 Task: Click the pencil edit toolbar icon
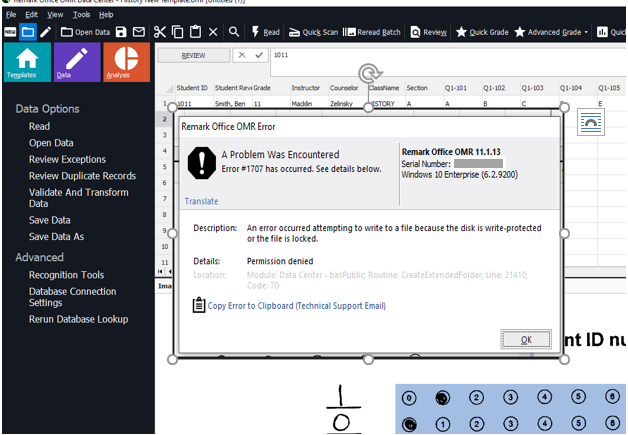pyautogui.click(x=46, y=32)
